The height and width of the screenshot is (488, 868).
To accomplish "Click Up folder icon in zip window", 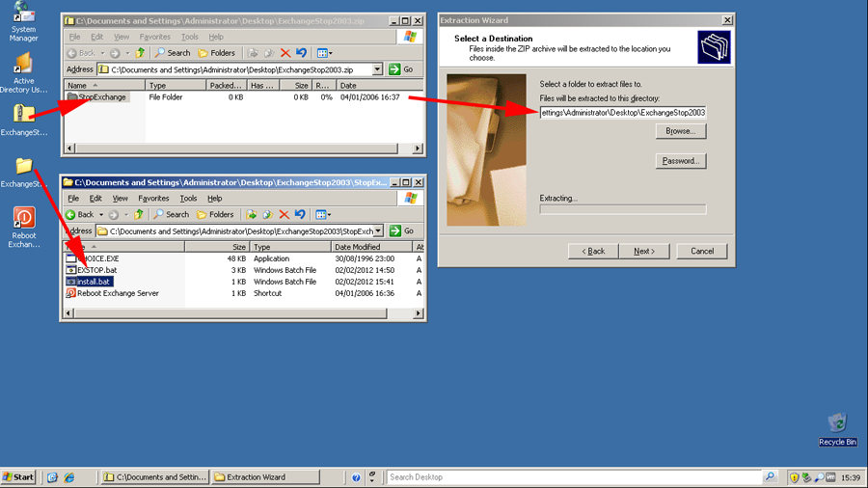I will tap(140, 53).
